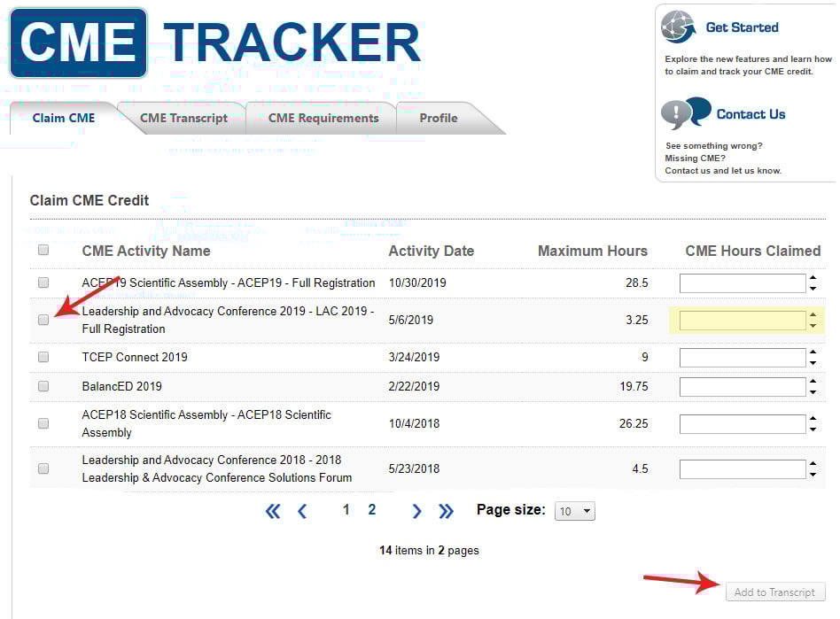Click the hours claimed field for TCEP Connect 2019
Screen dimensions: 840x619
[x=743, y=358]
